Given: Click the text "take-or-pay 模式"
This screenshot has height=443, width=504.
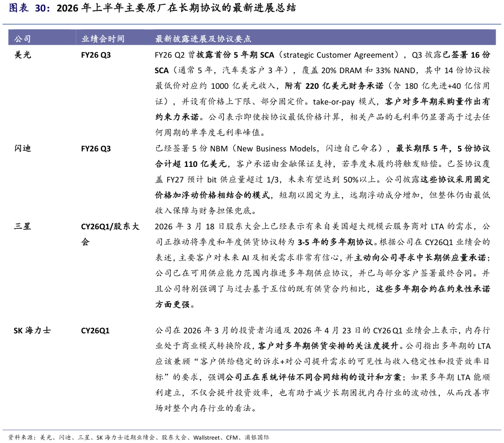Looking at the screenshot, I should (x=344, y=102).
